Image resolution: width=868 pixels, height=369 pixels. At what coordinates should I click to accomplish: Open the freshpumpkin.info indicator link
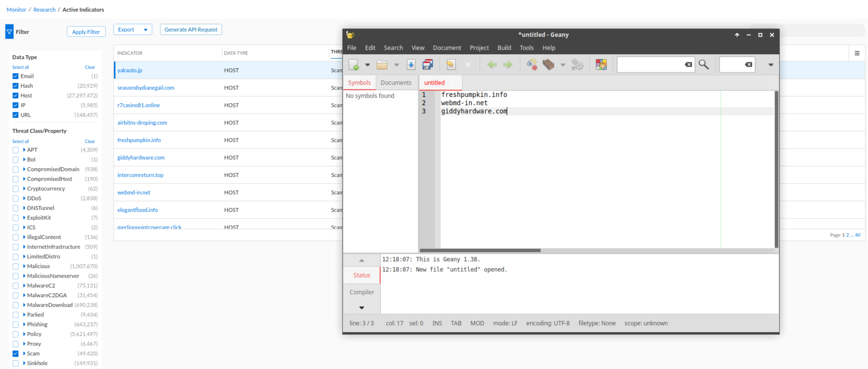click(x=139, y=140)
